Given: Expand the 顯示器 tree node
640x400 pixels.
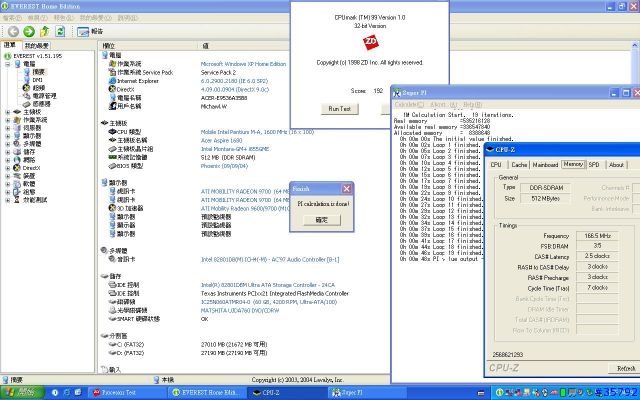Looking at the screenshot, I should click(8, 136).
